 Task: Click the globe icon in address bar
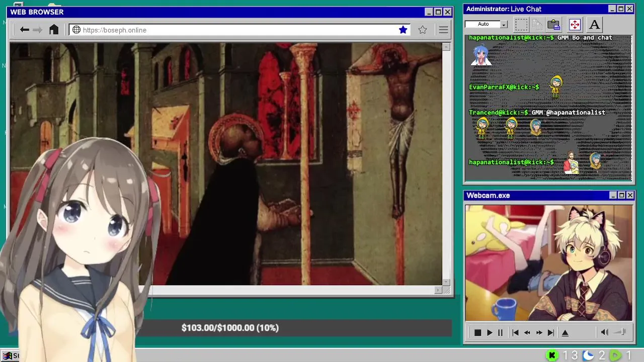tap(76, 30)
